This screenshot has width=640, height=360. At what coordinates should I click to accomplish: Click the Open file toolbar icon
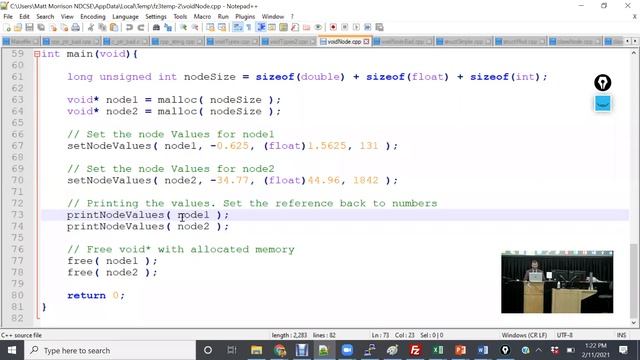coord(18,27)
